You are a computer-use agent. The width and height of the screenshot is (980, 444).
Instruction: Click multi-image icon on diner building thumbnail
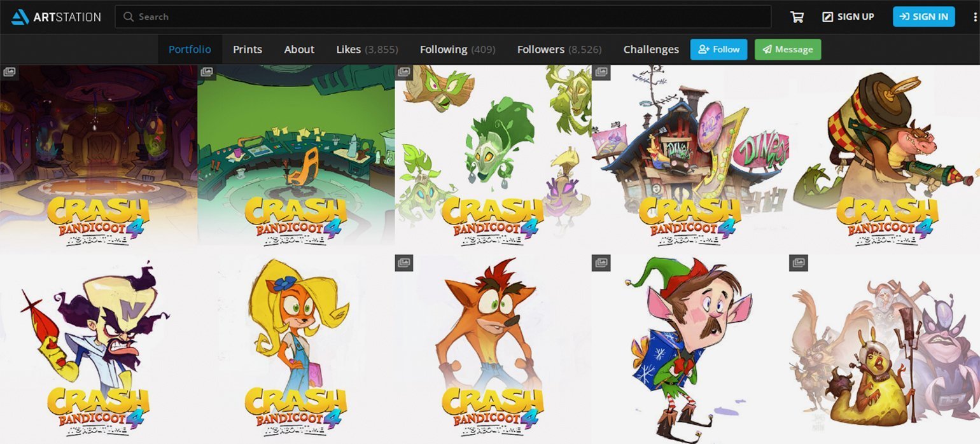[601, 72]
